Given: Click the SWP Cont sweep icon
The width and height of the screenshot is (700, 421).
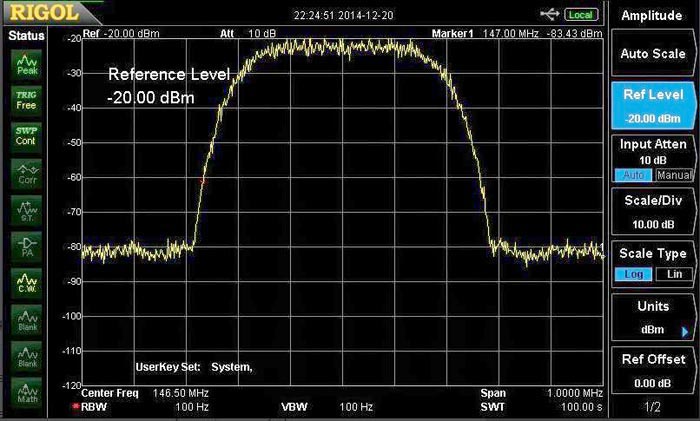Looking at the screenshot, I should (x=26, y=135).
